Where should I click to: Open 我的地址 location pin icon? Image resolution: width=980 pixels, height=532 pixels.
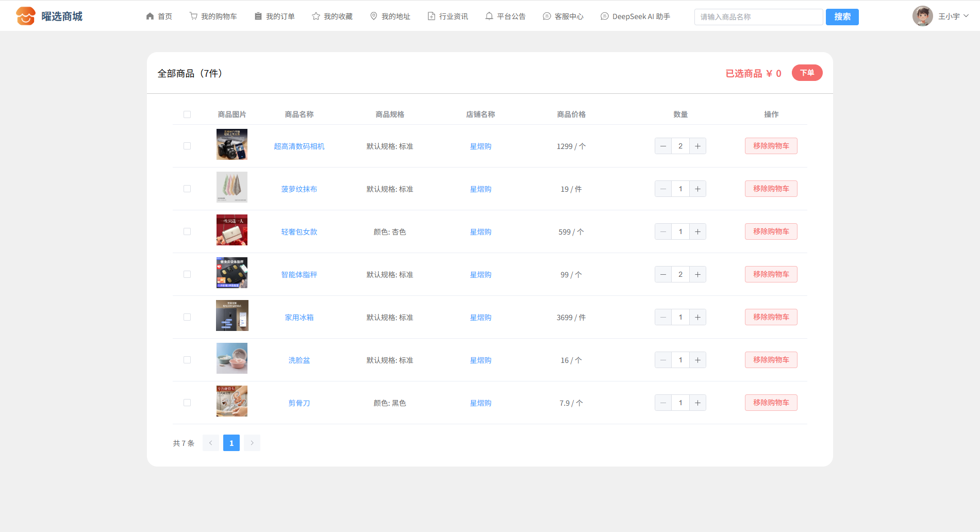pyautogui.click(x=374, y=16)
